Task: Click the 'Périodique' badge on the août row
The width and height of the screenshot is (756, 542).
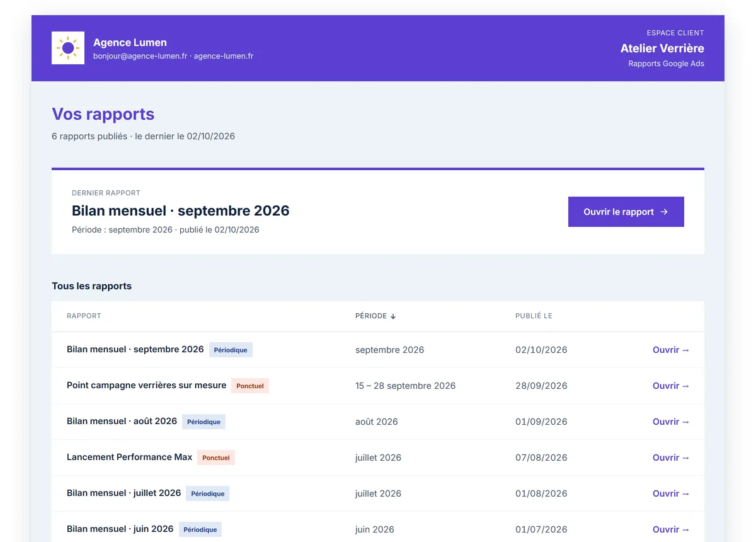Action: (203, 422)
